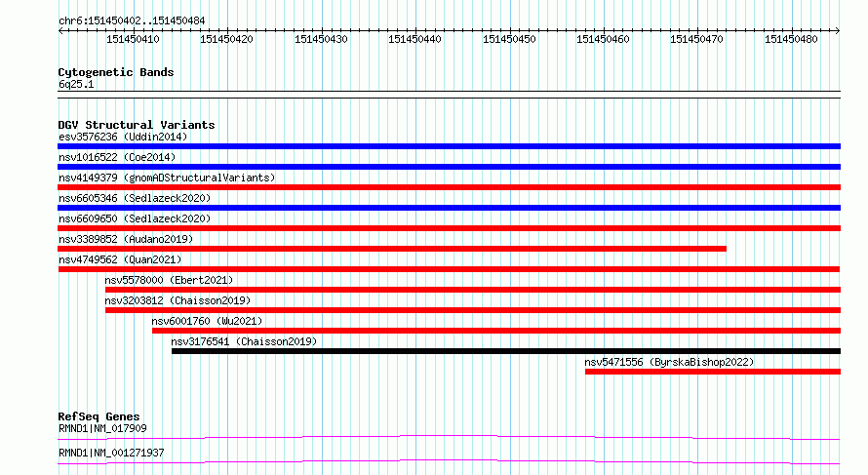Select the red bar under nsv6001760
Viewport: 868px width, 475px height.
click(x=496, y=331)
